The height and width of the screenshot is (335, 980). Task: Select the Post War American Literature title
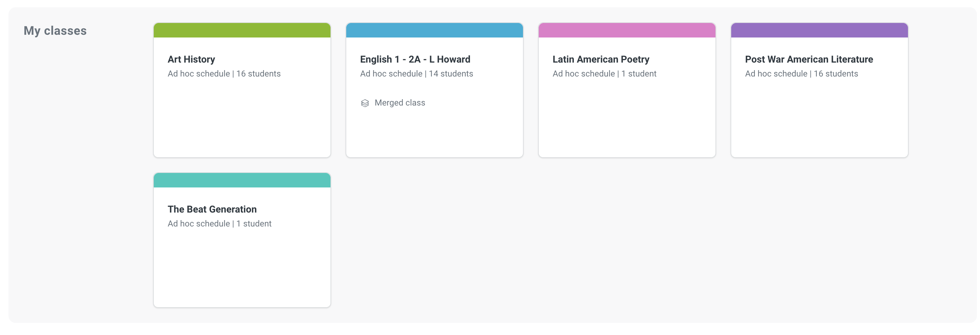click(x=809, y=59)
